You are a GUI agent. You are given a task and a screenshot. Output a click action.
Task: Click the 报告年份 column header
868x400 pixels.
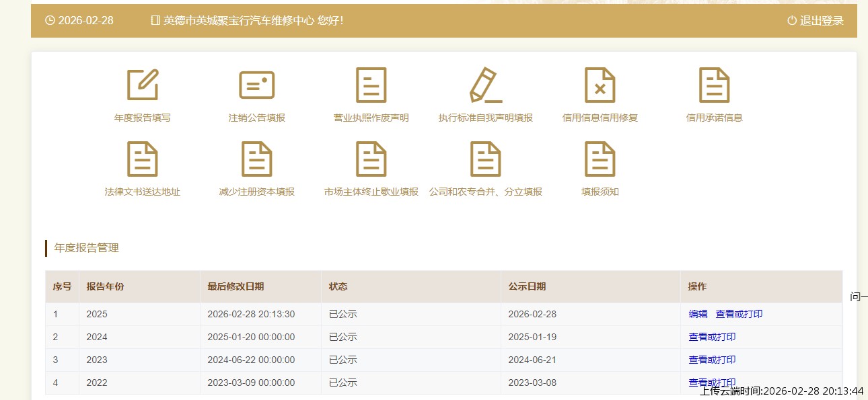[x=105, y=286]
